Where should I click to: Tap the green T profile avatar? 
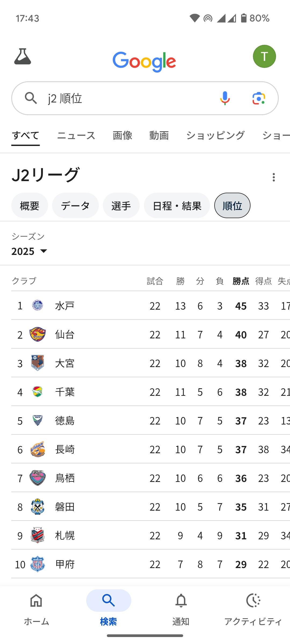click(264, 56)
